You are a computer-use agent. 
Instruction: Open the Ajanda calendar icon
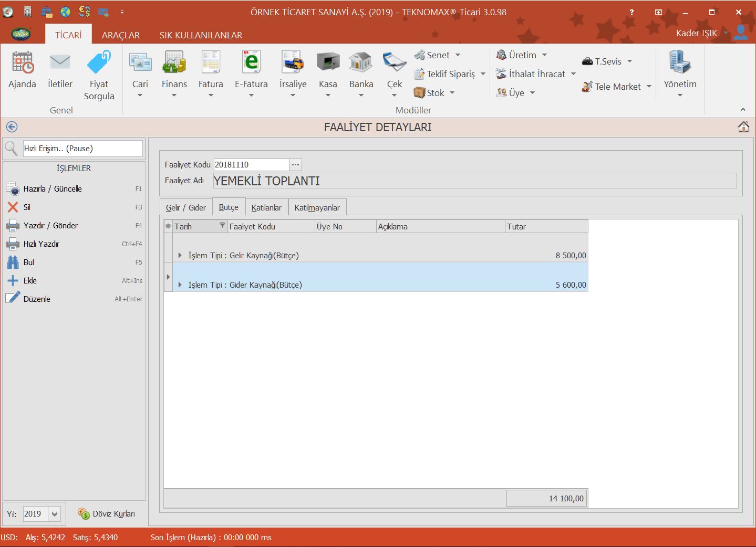point(22,63)
